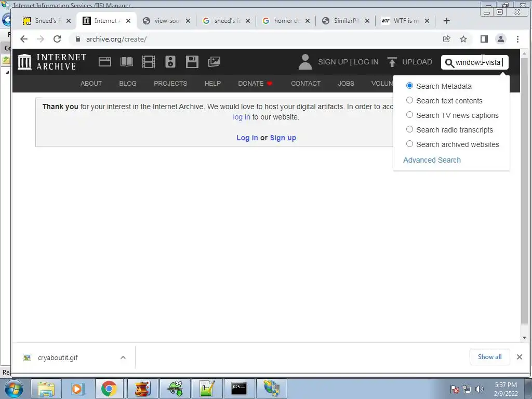Click Chrome's forward arrow

coord(41,39)
